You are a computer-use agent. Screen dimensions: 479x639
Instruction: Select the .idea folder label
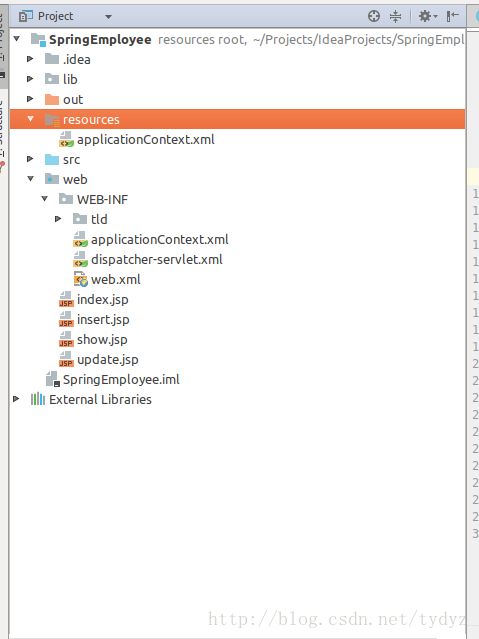coord(77,59)
